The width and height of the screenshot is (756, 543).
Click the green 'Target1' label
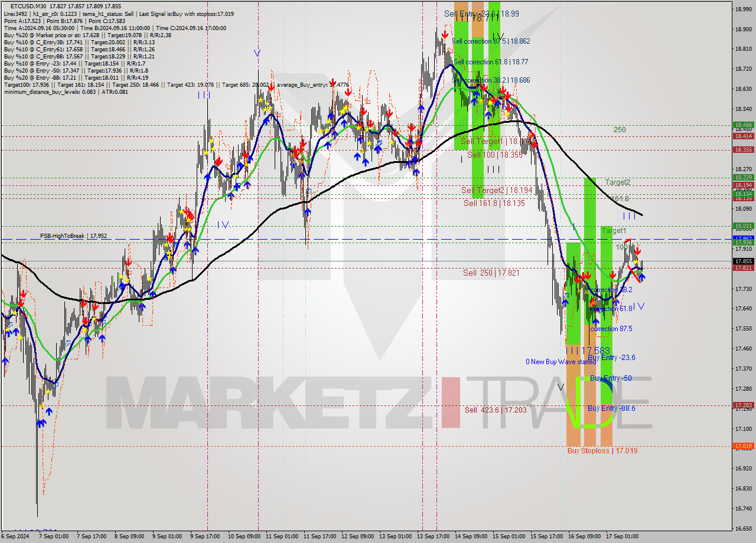614,231
